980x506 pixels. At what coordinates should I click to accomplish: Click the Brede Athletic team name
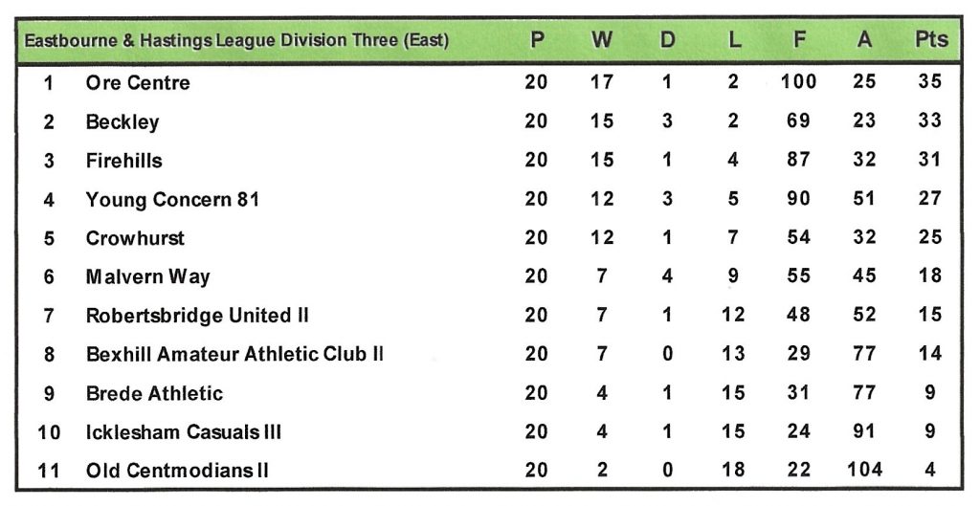154,393
